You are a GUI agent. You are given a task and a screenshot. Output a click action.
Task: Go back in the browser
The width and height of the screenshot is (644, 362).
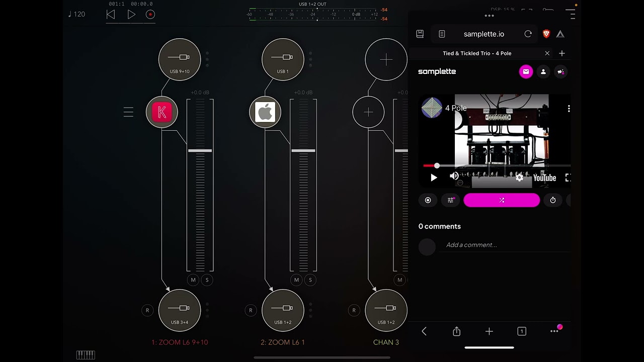click(424, 331)
